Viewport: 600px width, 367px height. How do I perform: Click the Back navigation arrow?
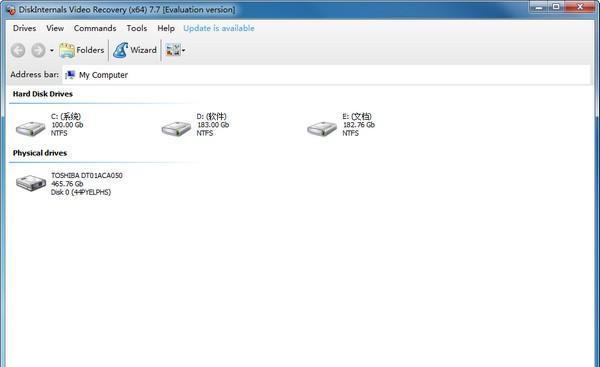click(18, 50)
